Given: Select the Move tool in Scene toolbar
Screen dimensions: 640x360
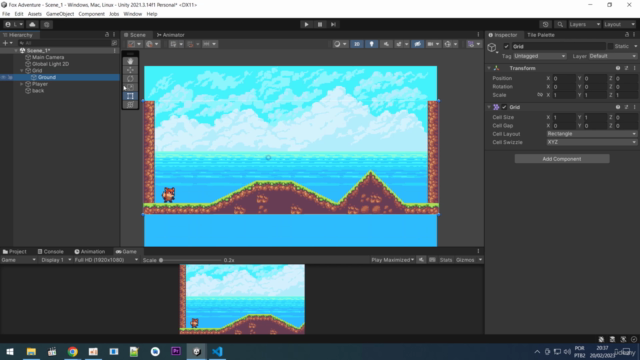Looking at the screenshot, I should [x=130, y=70].
